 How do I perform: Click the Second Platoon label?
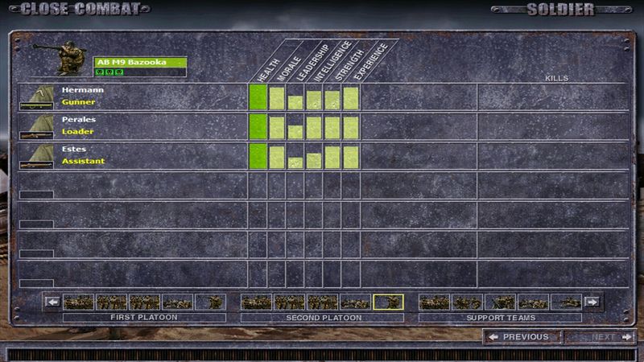pyautogui.click(x=322, y=318)
